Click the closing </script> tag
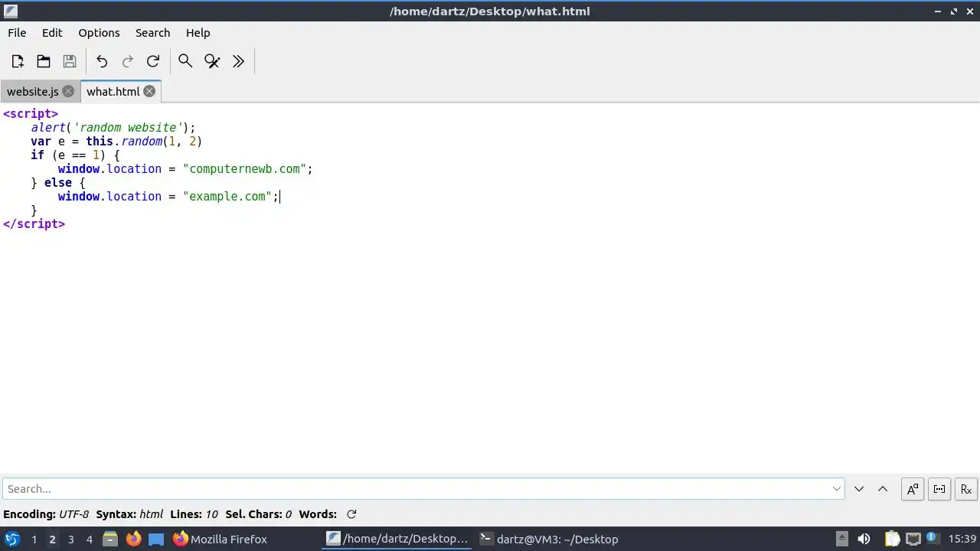The width and height of the screenshot is (980, 551). tap(34, 223)
